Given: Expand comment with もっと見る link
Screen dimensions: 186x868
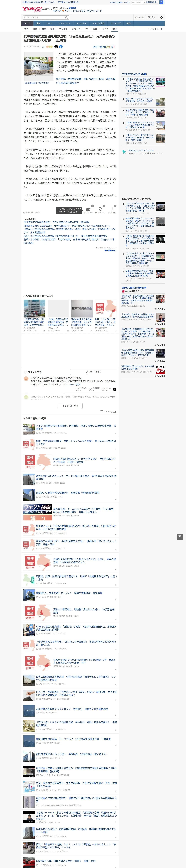Looking at the screenshot, I should (75, 385).
